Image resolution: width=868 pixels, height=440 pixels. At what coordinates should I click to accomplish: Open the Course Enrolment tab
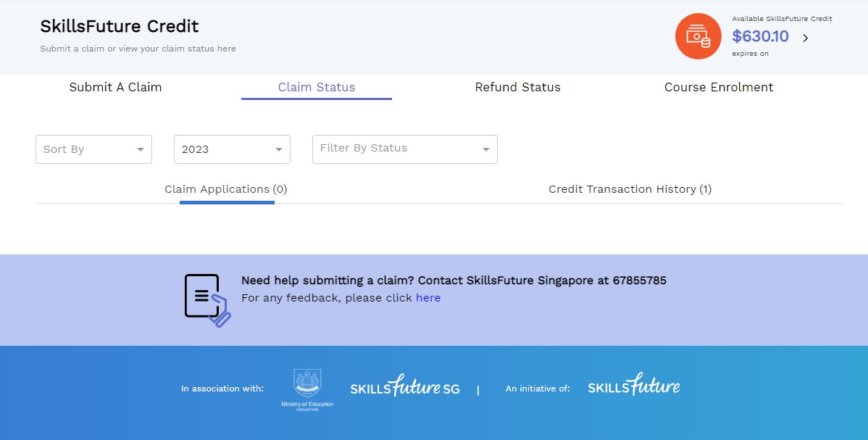(x=718, y=87)
